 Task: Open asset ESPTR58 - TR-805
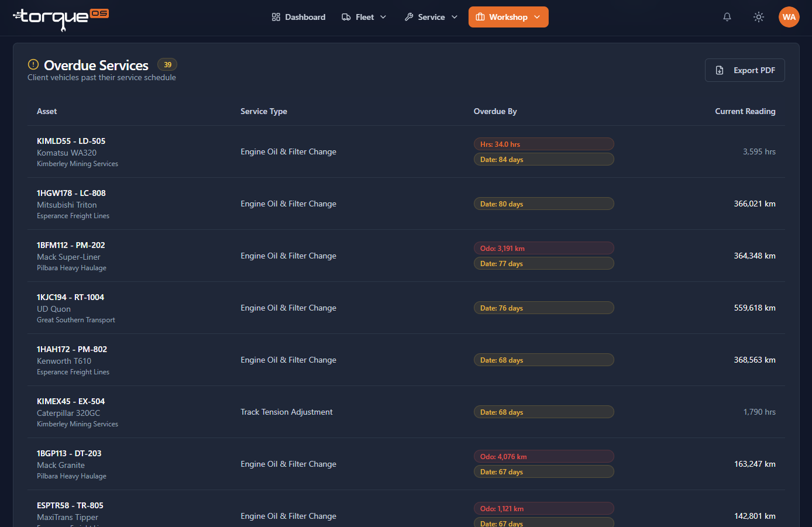coord(70,505)
